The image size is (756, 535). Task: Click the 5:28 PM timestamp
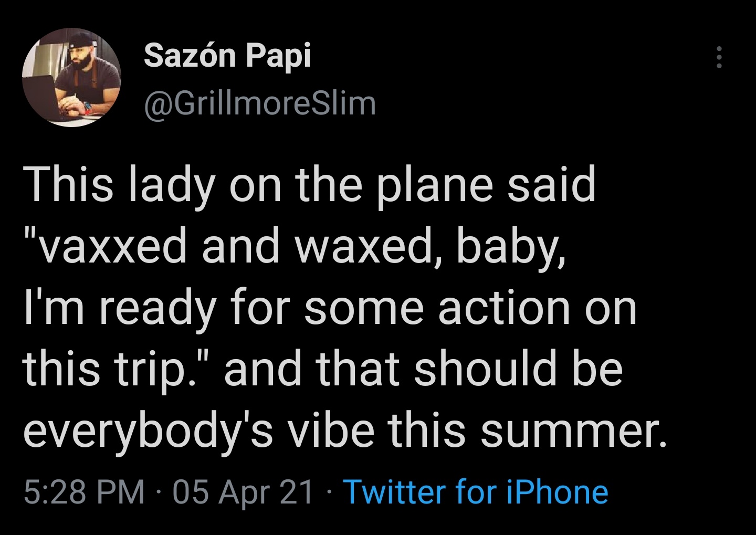click(x=84, y=492)
